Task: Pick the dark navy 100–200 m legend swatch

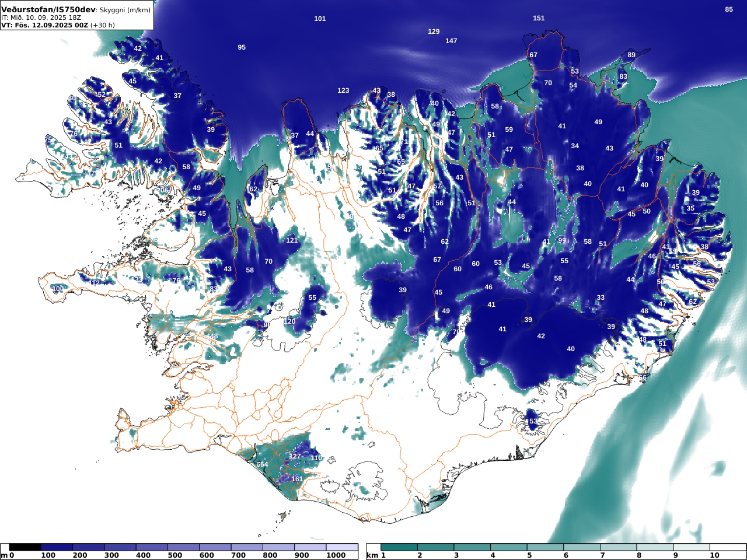Action: click(57, 547)
